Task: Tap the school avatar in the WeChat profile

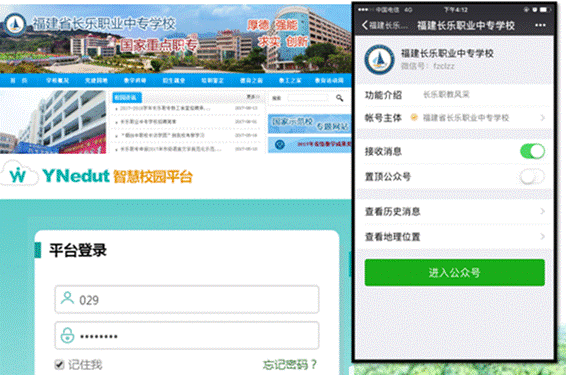Action: click(x=379, y=59)
